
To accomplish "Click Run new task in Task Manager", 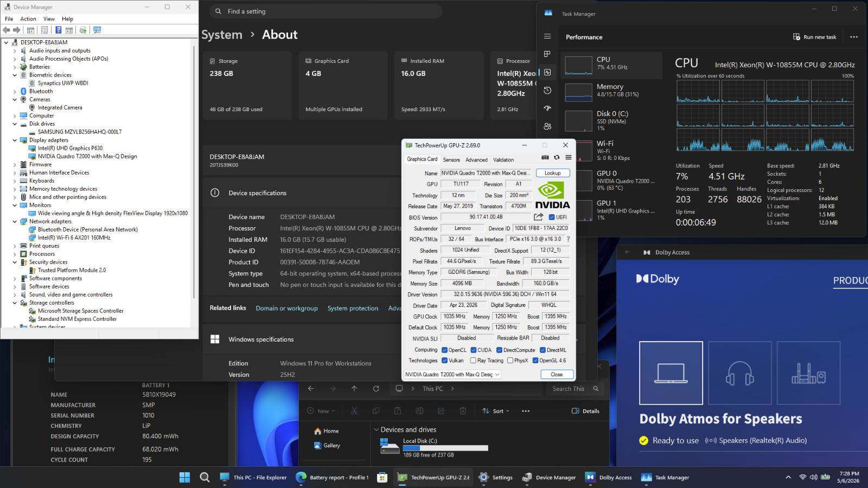I will pos(815,37).
